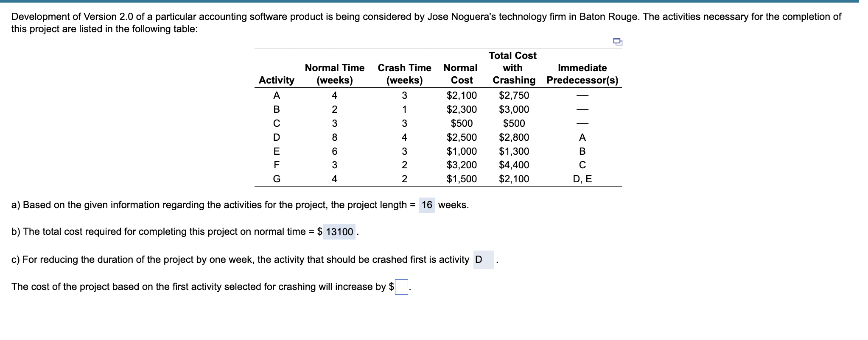Screen dimensions: 868x340
Task: Click the $2,100 normal cost for activity A
Action: coord(462,95)
